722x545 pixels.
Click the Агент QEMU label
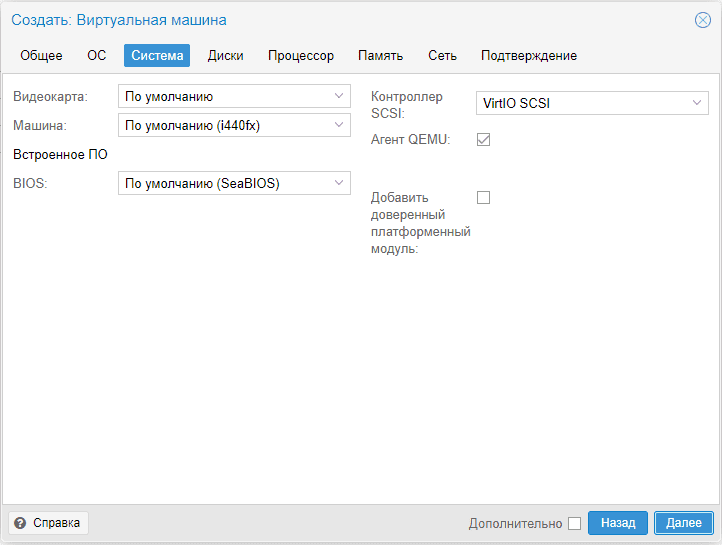click(410, 139)
